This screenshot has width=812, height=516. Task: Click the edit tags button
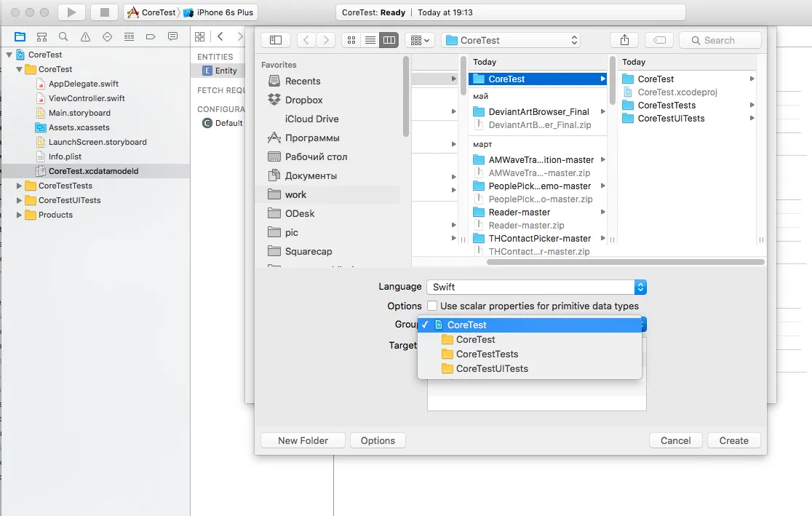659,40
